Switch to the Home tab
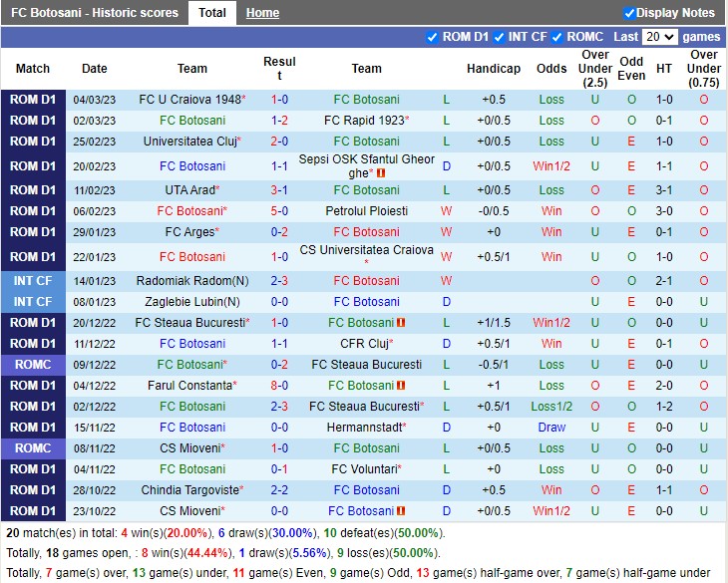The image size is (728, 583). coord(262,13)
